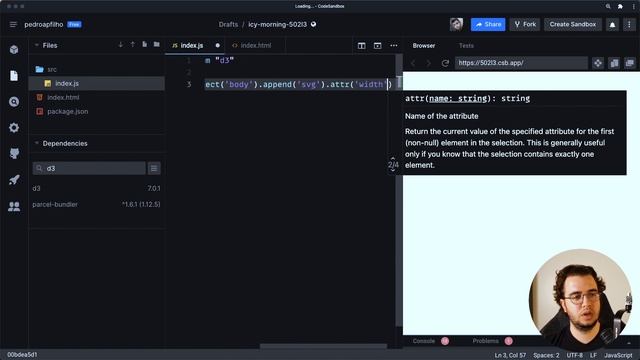Screen dimensions: 640x360
Task: Open the Sandbox Info cube icon in the sidebar
Action: click(x=14, y=50)
